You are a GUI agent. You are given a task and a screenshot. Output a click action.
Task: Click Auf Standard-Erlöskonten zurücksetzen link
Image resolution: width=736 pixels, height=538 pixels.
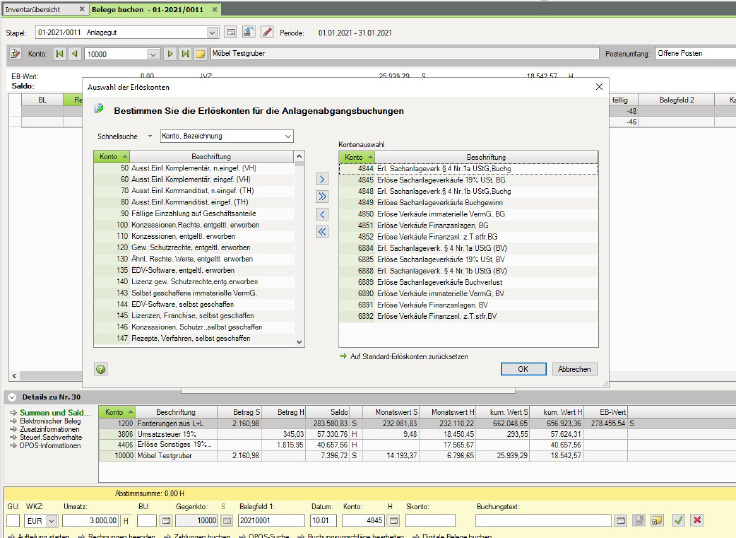409,356
